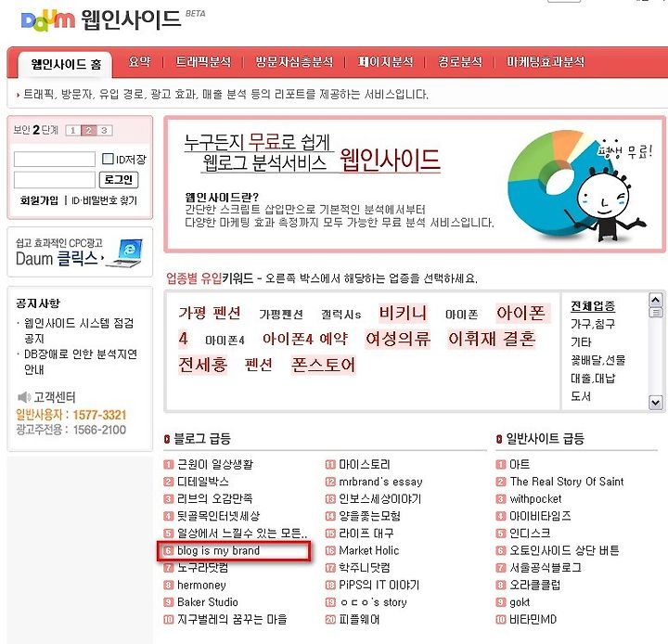Viewport: 668px width, 644px height.
Task: Open blog 피플웨어
Action: [x=359, y=619]
